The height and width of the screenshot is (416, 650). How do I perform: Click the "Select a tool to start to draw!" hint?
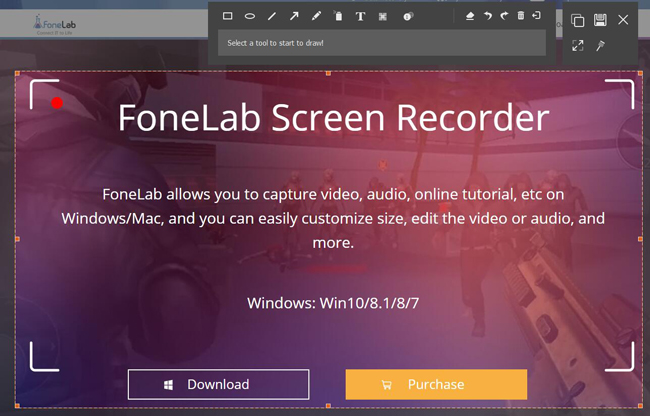coord(275,43)
